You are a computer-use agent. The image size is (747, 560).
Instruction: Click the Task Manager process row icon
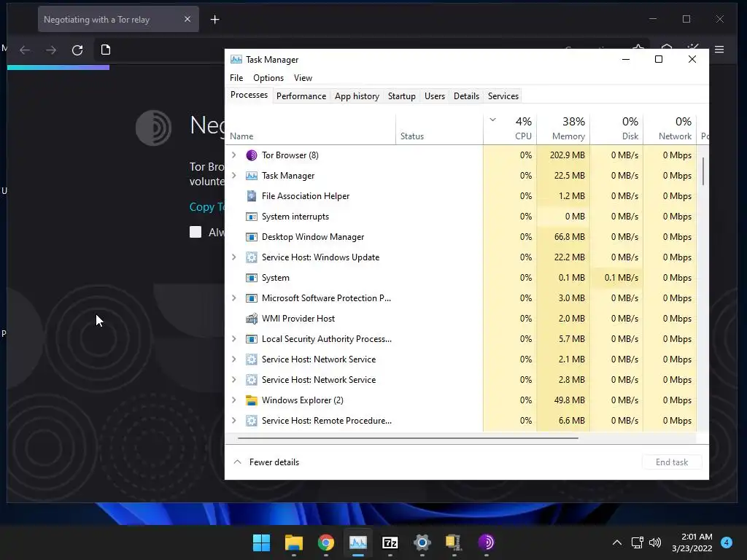252,176
